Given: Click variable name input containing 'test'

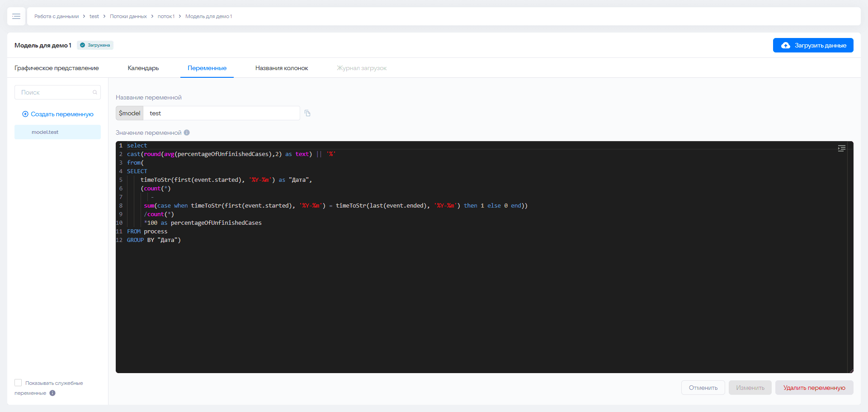Looking at the screenshot, I should 222,113.
